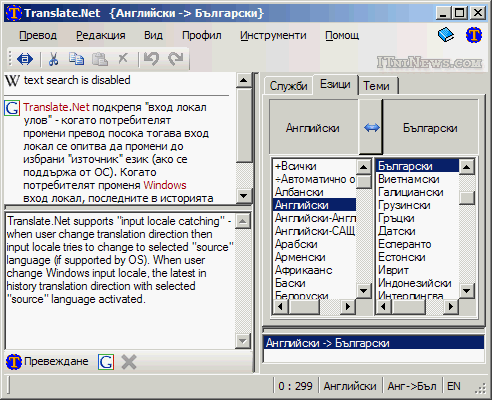Select Индонезийски in target list
The width and height of the screenshot is (492, 400).
[x=418, y=283]
